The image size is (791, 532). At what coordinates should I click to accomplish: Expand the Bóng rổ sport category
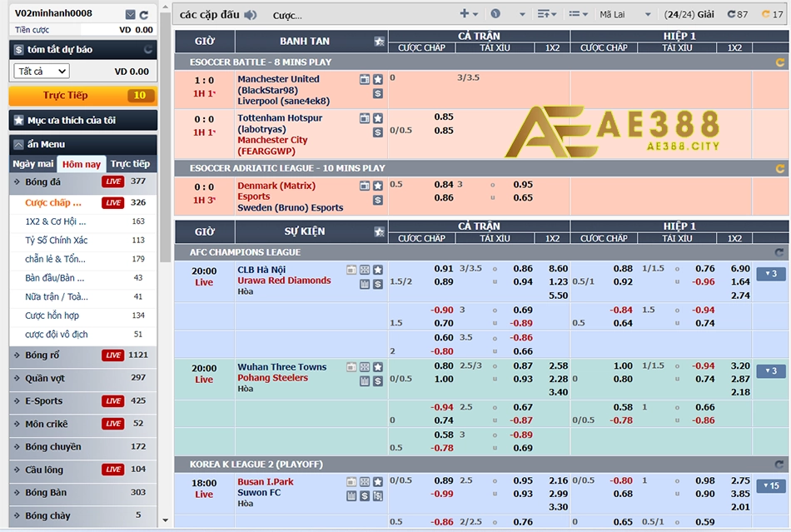(x=83, y=355)
